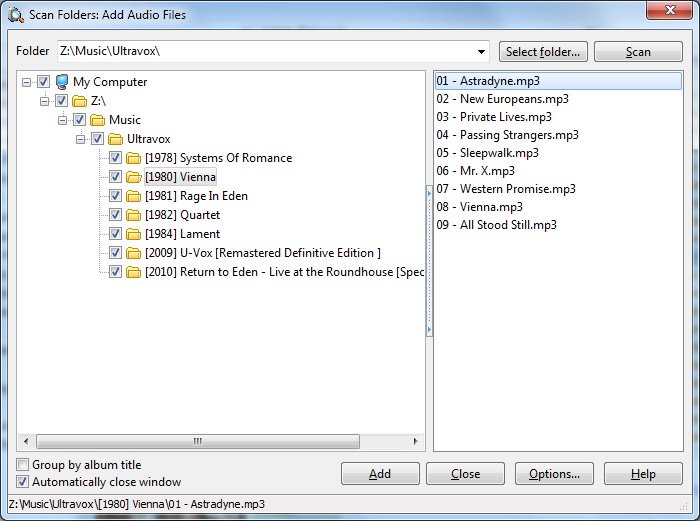Select the [1981] Rage In Eden folder
The width and height of the screenshot is (700, 521).
pyautogui.click(x=196, y=196)
